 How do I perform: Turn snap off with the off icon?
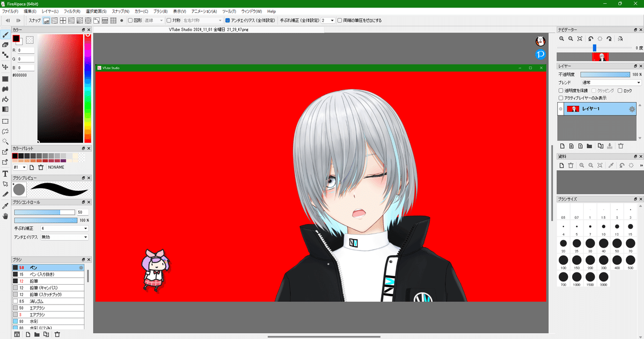46,20
